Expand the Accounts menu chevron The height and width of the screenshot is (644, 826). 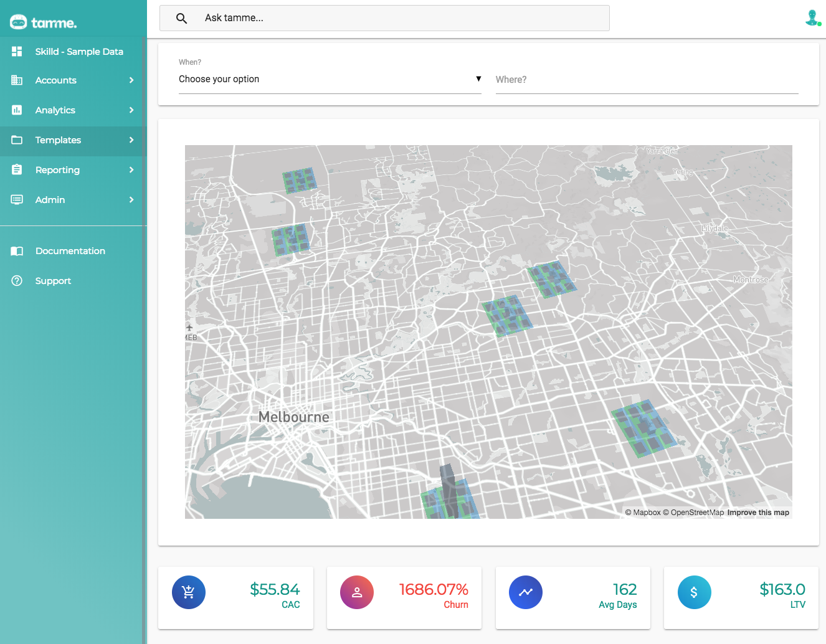click(131, 80)
